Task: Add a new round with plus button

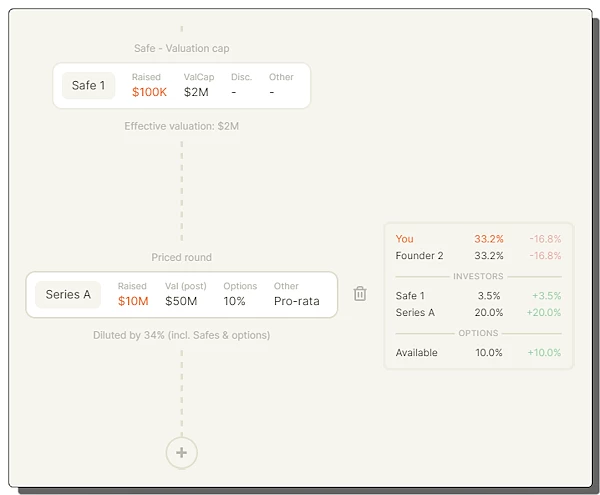Action: pyautogui.click(x=181, y=452)
